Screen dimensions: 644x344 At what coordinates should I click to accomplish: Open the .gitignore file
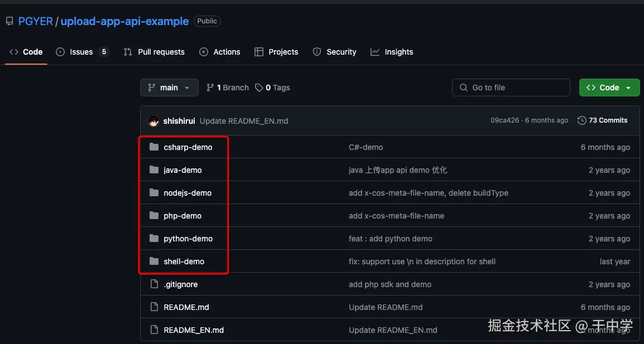(180, 284)
